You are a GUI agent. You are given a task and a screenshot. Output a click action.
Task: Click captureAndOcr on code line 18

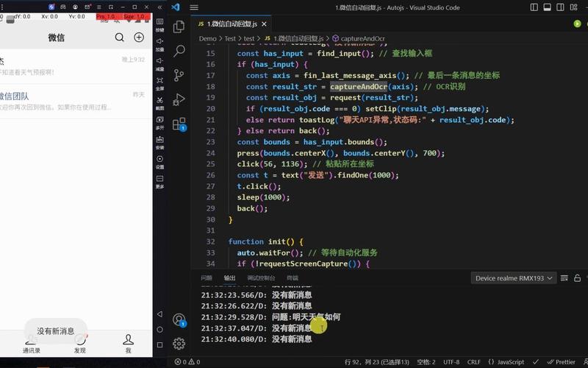pyautogui.click(x=359, y=87)
